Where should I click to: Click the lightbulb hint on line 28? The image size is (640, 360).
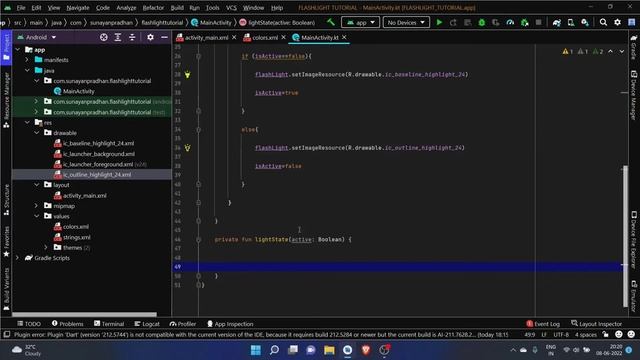pos(187,75)
